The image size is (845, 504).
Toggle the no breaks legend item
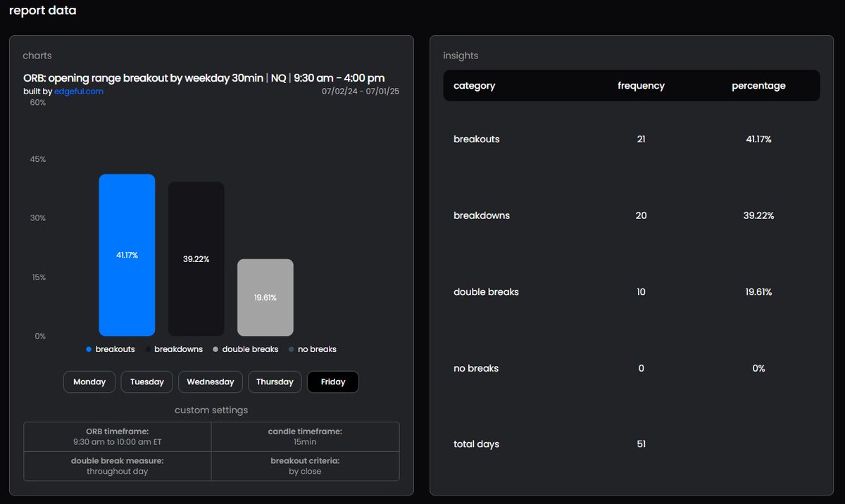313,349
